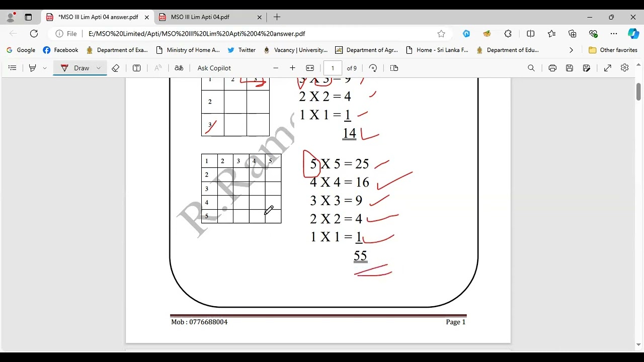
Task: Open Settings and more ellipsis menu
Action: click(614, 34)
